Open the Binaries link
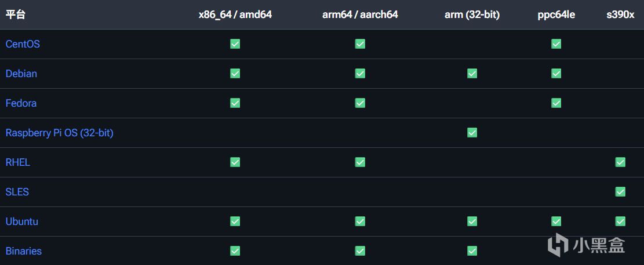 [x=23, y=251]
